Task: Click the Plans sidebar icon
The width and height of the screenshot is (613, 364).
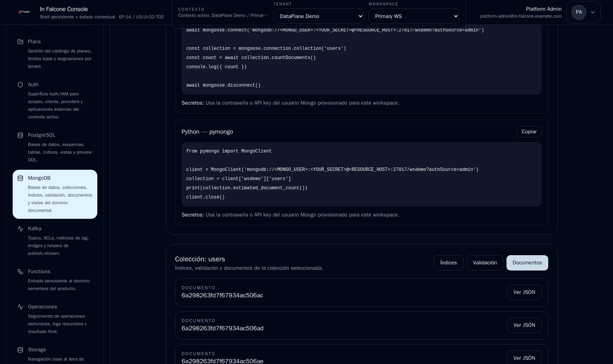Action: 20,41
